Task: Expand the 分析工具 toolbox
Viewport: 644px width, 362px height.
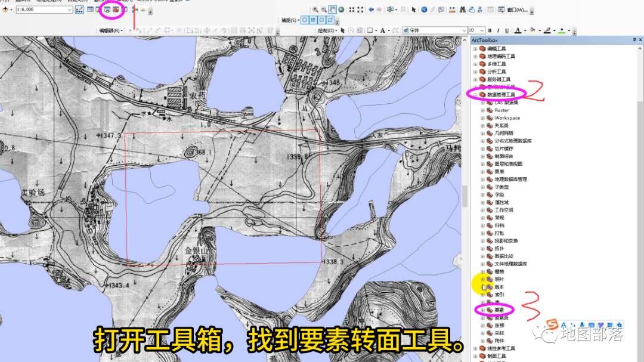Action: 475,72
